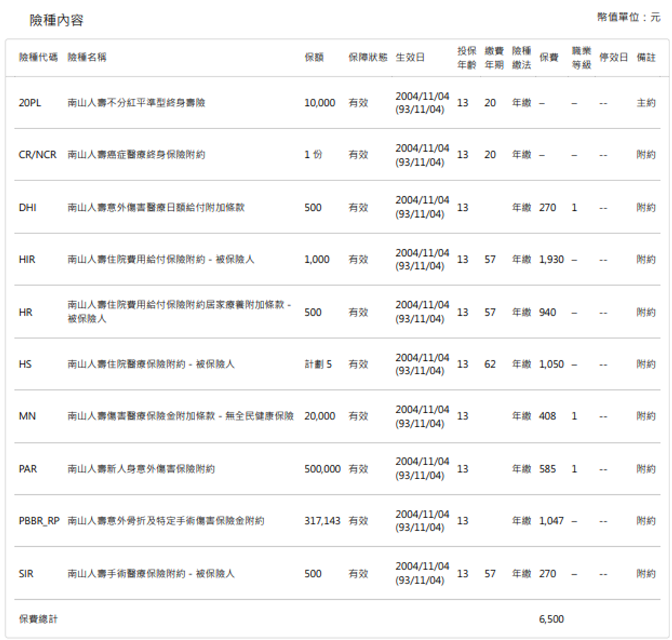Click the DHI insurance code
Image resolution: width=672 pixels, height=640 pixels.
pyautogui.click(x=27, y=208)
